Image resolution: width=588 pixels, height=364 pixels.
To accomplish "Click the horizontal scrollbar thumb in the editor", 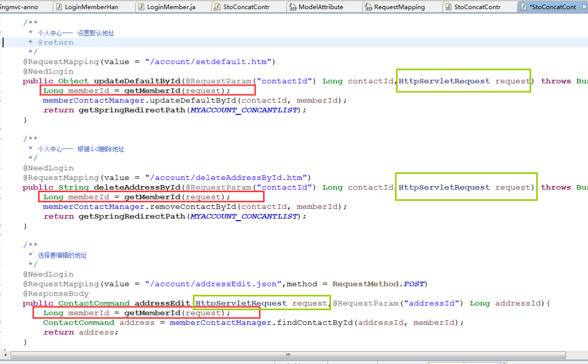I will (x=288, y=355).
